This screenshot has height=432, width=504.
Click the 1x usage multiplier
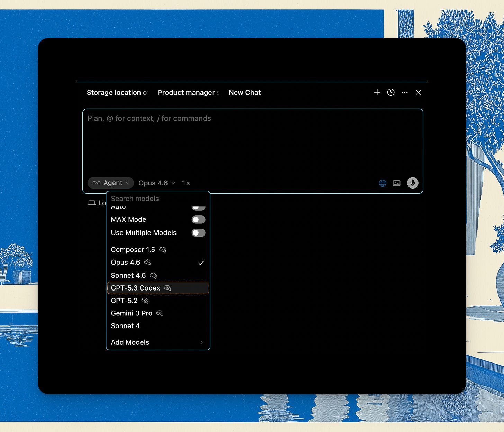[x=186, y=183]
